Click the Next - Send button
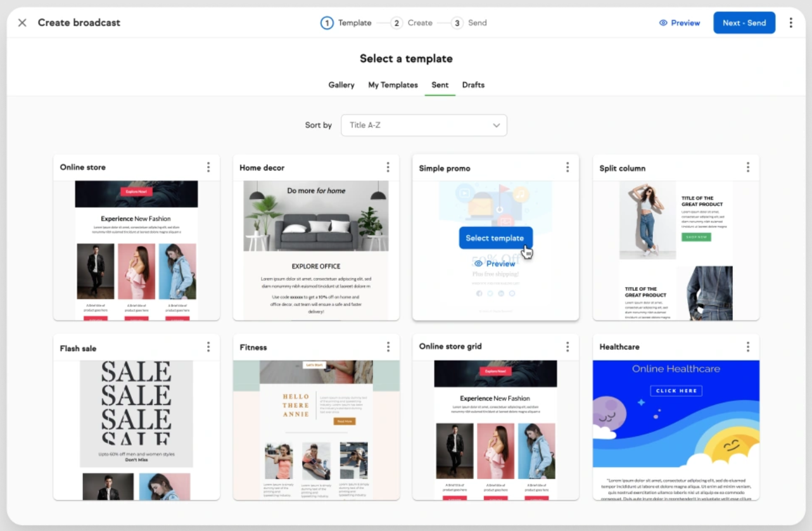 (x=744, y=23)
